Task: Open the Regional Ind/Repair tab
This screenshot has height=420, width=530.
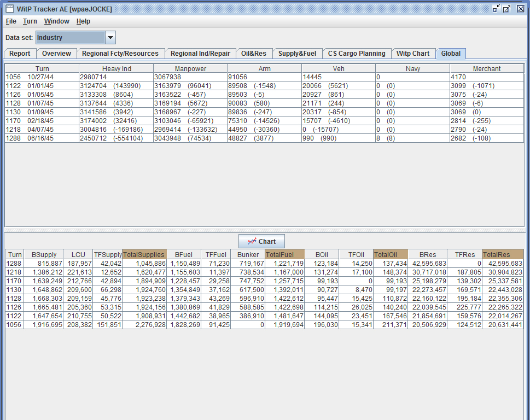Action: (x=200, y=54)
